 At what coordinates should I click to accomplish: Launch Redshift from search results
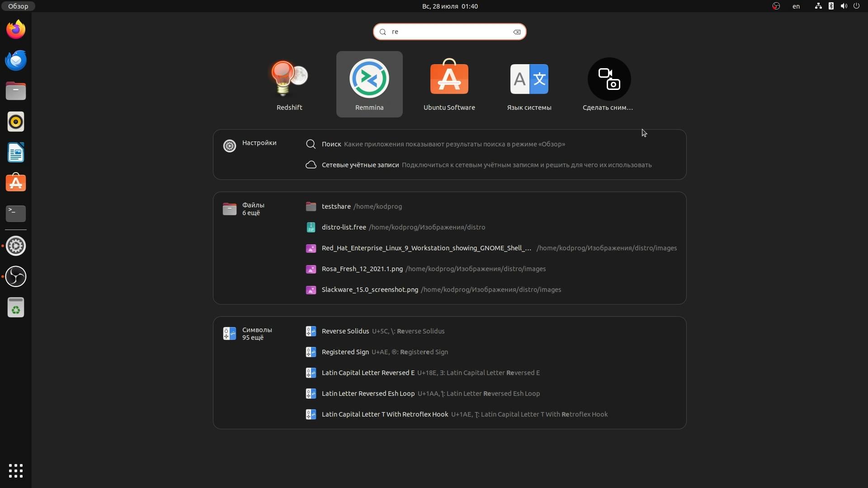point(289,84)
